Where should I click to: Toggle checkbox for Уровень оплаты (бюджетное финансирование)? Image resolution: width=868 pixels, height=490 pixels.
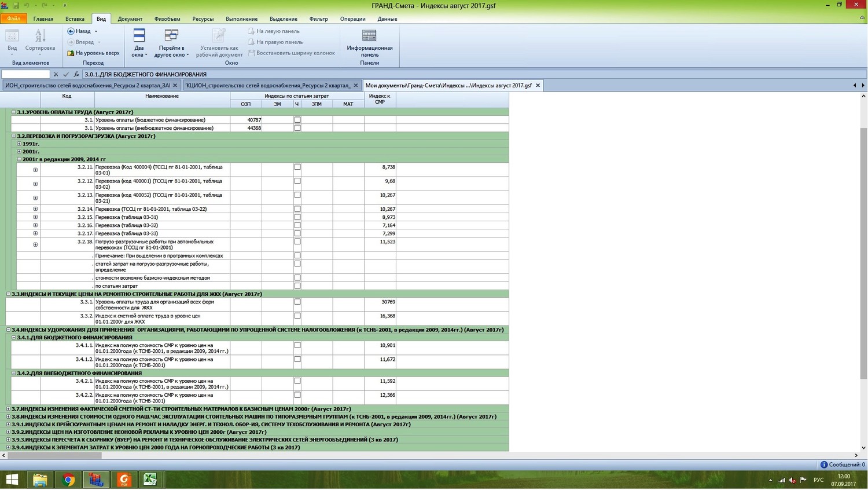tap(297, 120)
